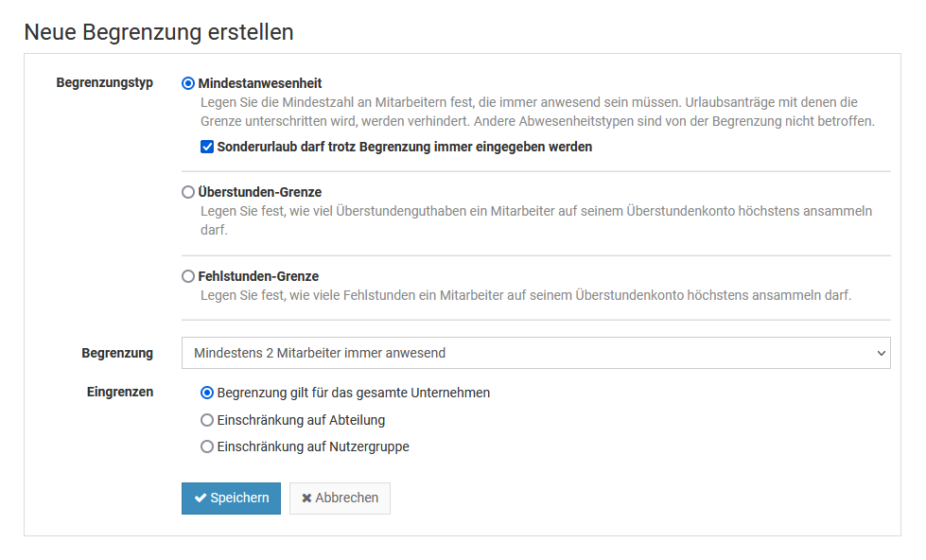Screen dimensions: 926x560
Task: Click the X icon on Abbrechen
Action: point(306,499)
